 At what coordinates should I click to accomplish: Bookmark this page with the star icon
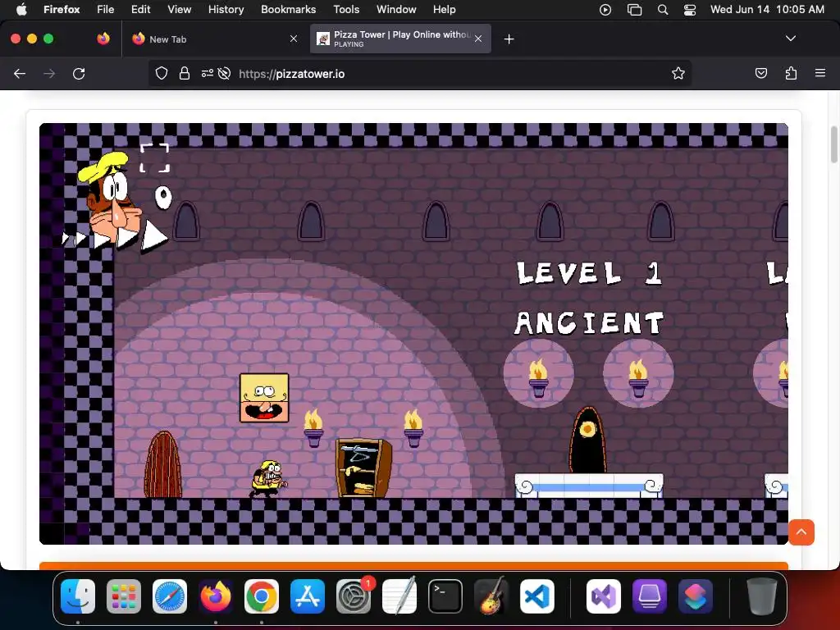point(678,73)
